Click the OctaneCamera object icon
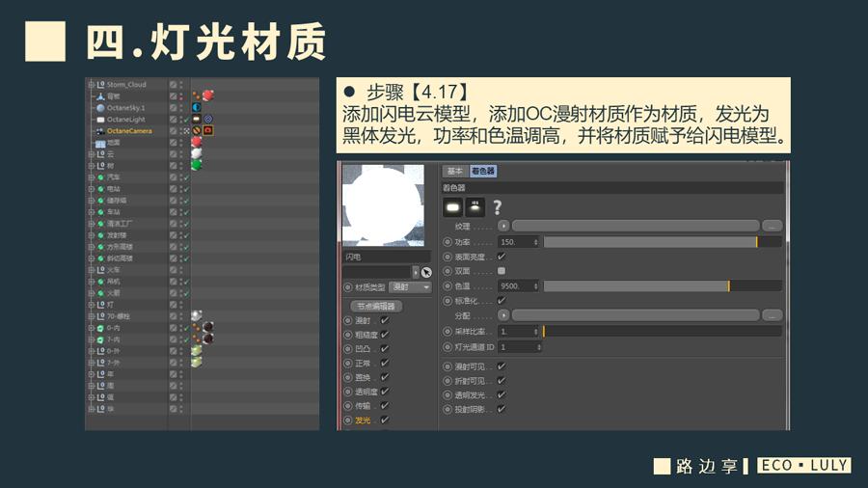The image size is (868, 488). pos(100,131)
